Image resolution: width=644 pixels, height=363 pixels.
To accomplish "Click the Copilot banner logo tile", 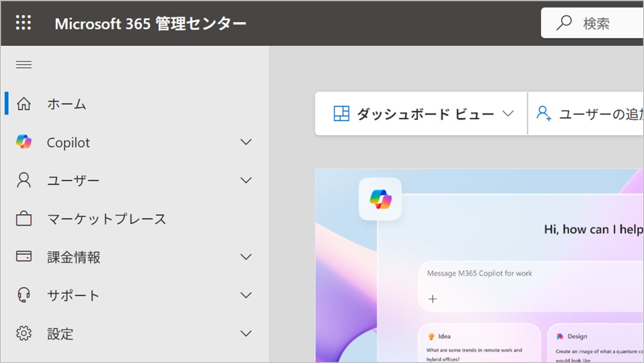I will point(380,199).
